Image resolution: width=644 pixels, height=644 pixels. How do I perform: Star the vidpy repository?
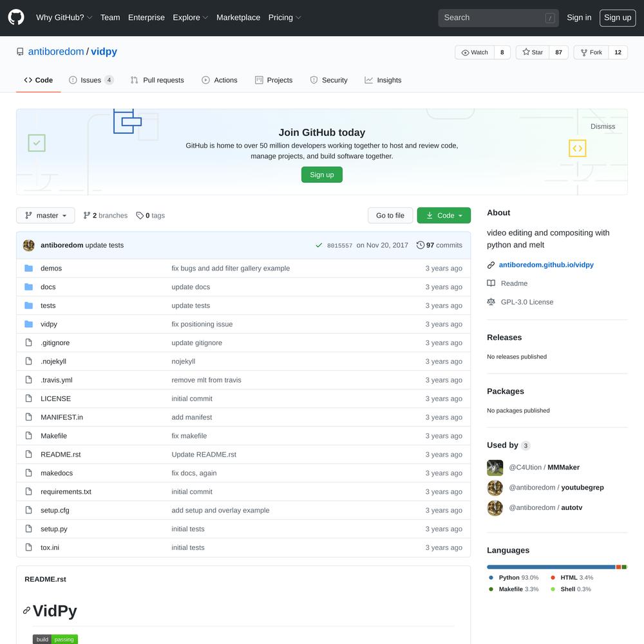[533, 52]
